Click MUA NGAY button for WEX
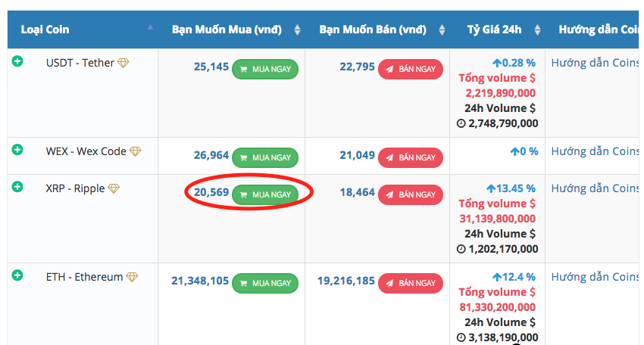Image resolution: width=644 pixels, height=345 pixels. point(265,157)
